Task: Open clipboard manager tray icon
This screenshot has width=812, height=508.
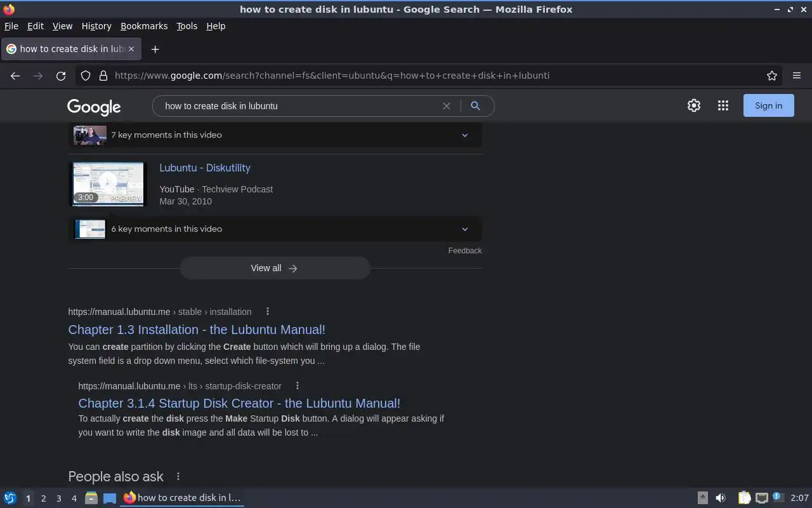Action: tap(744, 498)
